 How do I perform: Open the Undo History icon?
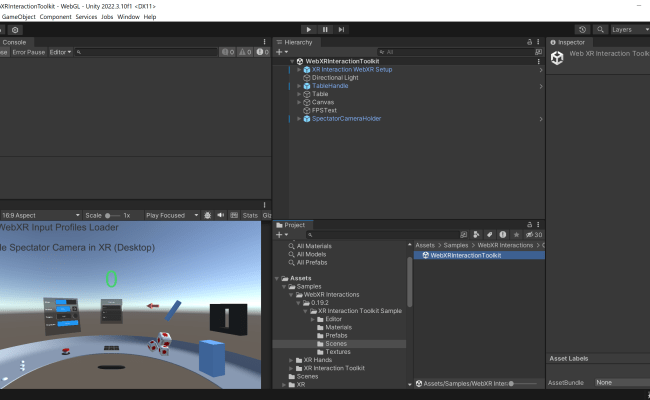point(582,29)
